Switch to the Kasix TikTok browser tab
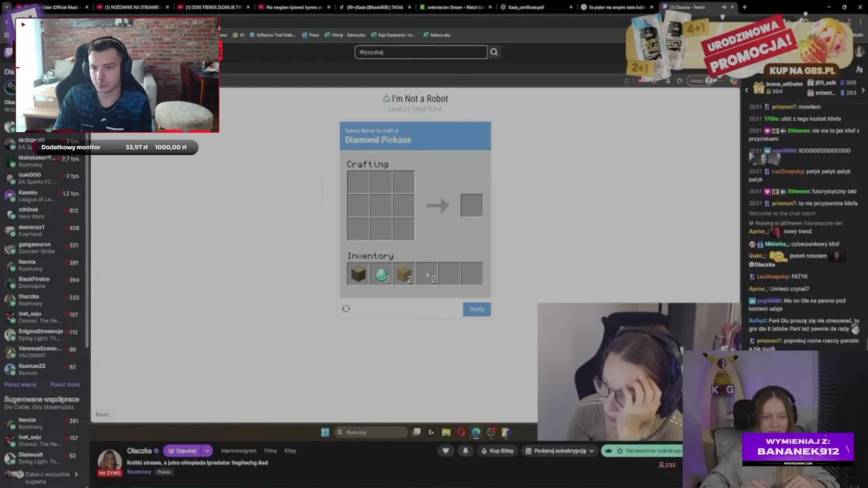The width and height of the screenshot is (868, 488). [374, 7]
